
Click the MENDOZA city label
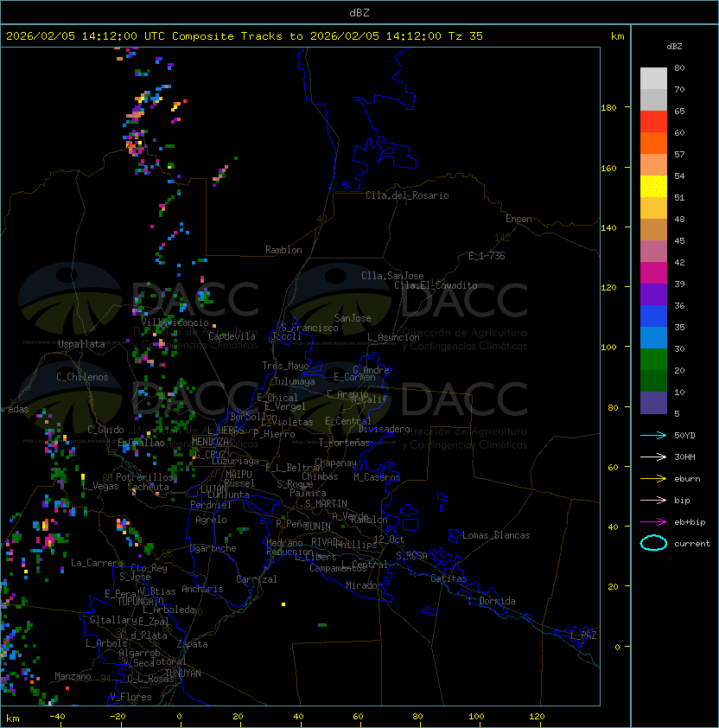point(210,442)
